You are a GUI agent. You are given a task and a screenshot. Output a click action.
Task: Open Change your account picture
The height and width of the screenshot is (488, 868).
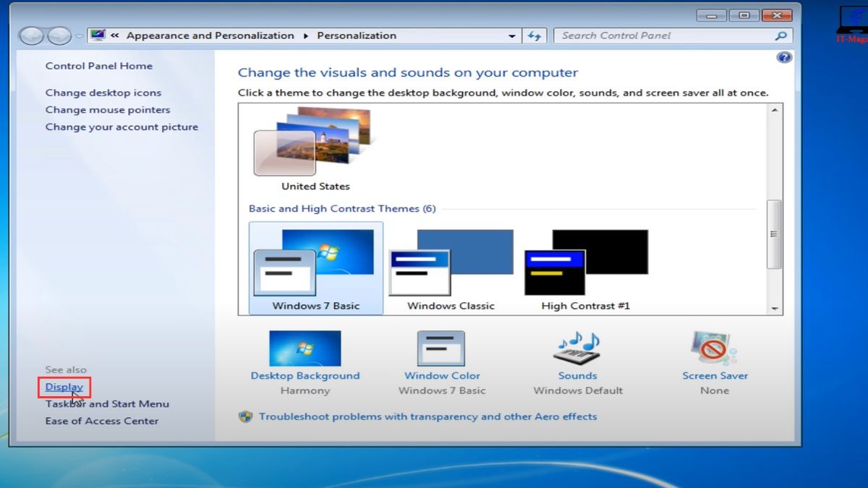(122, 127)
